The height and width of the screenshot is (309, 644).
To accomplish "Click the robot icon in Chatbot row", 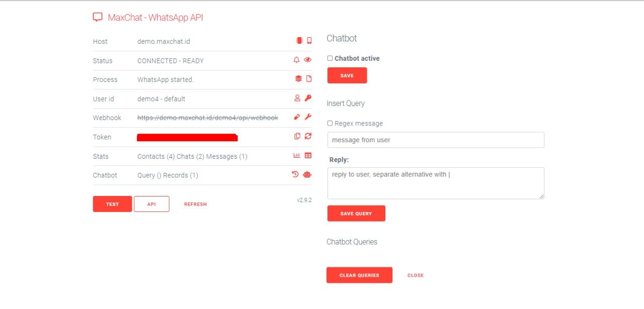I will (x=308, y=175).
